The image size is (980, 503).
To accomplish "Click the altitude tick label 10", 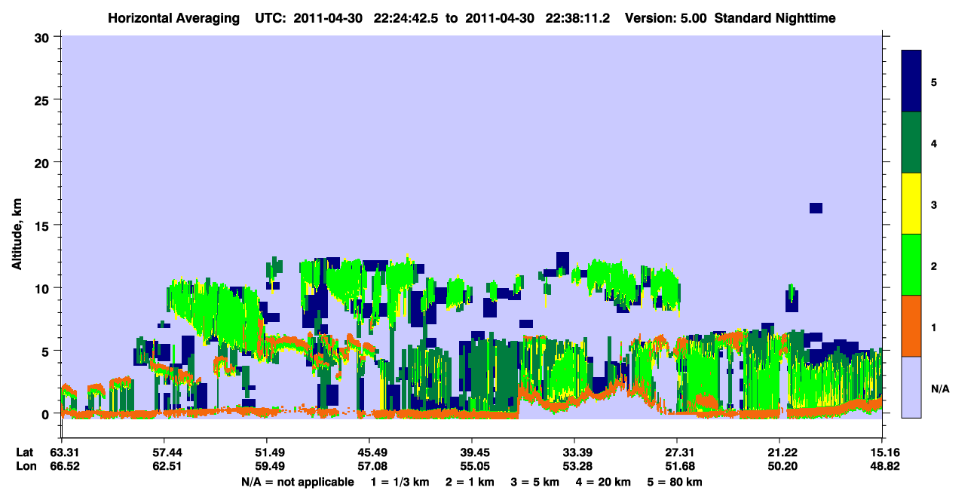I will tap(43, 288).
